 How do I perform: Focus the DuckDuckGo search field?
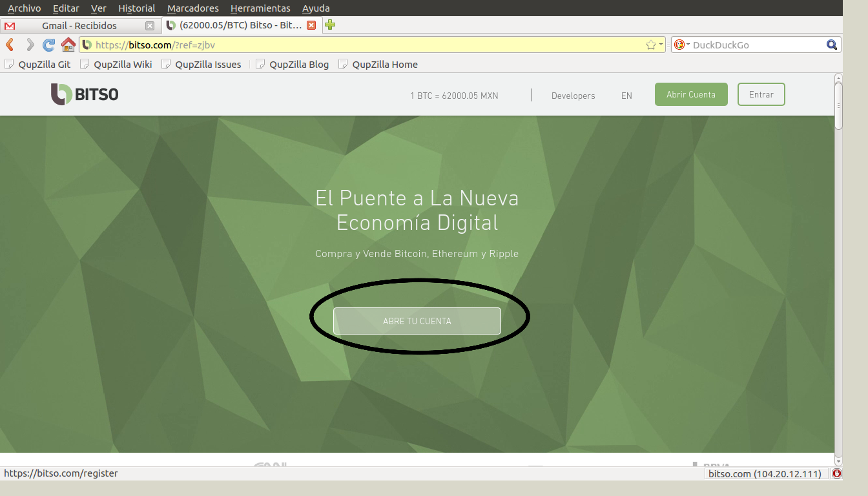(x=758, y=45)
